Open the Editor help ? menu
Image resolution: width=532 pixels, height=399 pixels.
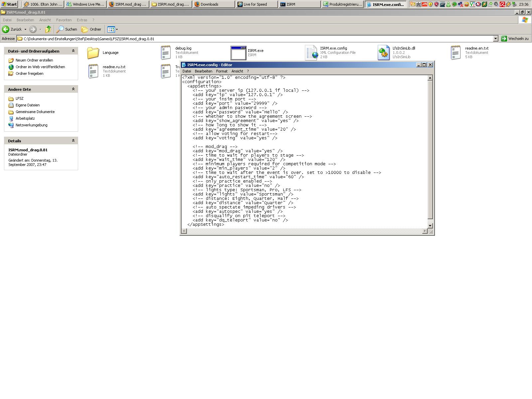(248, 71)
